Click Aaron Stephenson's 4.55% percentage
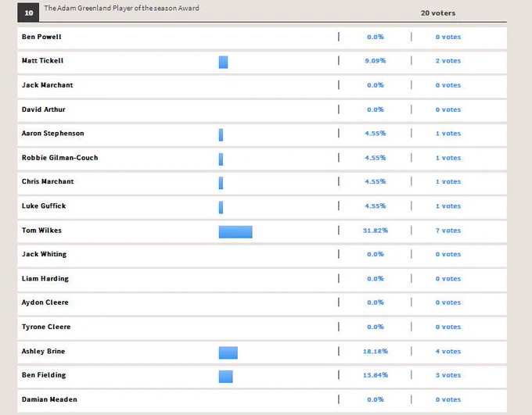This screenshot has width=532, height=415. pyautogui.click(x=376, y=133)
